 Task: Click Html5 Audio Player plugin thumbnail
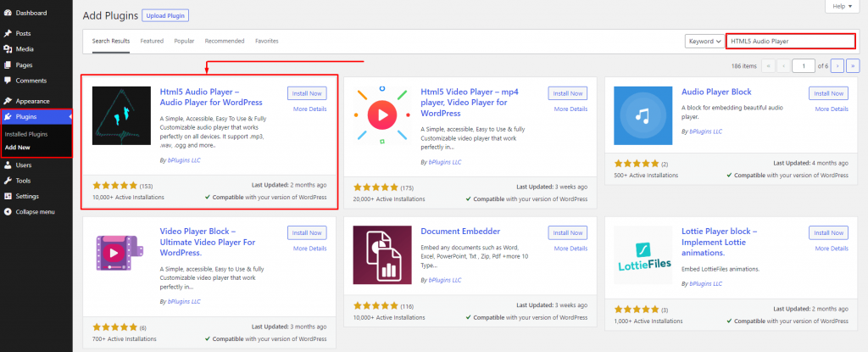(121, 115)
